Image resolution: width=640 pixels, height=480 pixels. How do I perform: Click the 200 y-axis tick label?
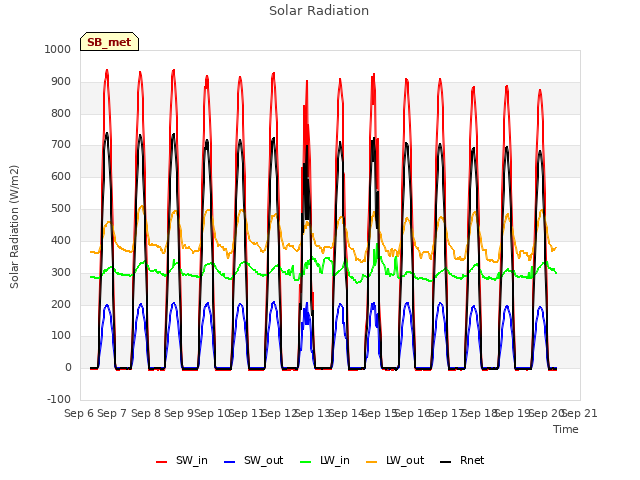click(61, 304)
